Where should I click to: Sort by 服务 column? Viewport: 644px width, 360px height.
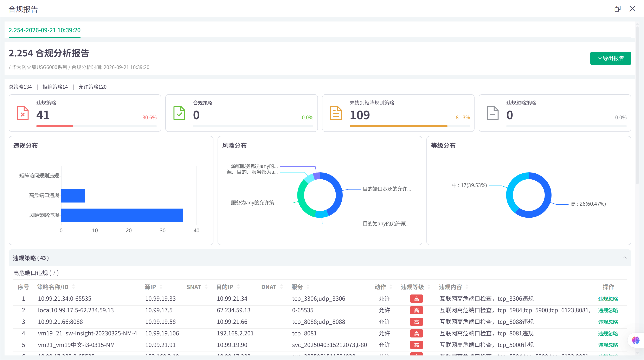[x=308, y=287]
